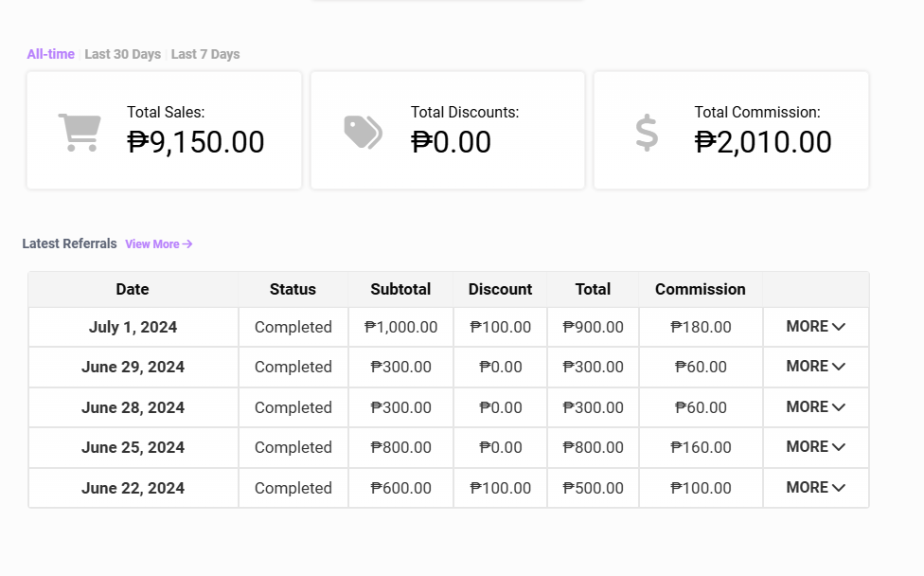Expand MORE for June 29, 2024 referral
This screenshot has height=576, width=924.
click(815, 367)
